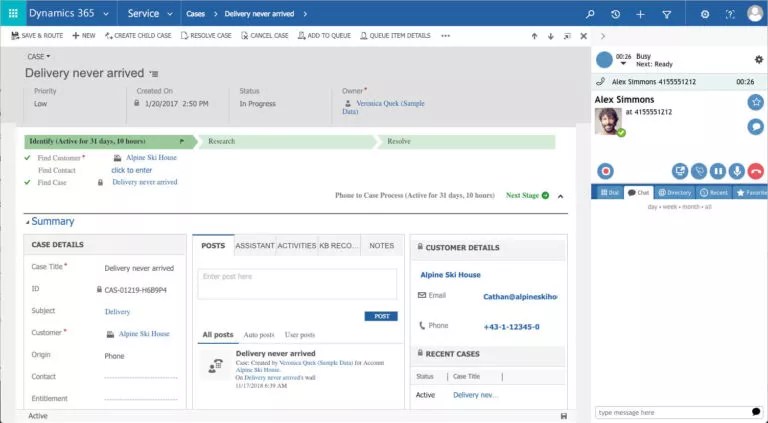Send chat message with bubble icon
The image size is (768, 423).
click(x=756, y=412)
